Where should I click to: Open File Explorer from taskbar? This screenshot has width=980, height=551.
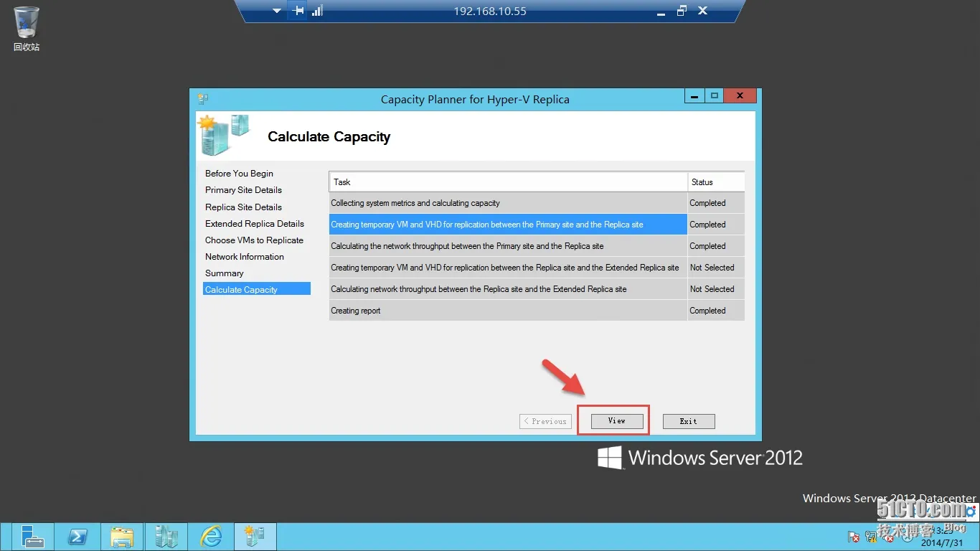click(122, 537)
